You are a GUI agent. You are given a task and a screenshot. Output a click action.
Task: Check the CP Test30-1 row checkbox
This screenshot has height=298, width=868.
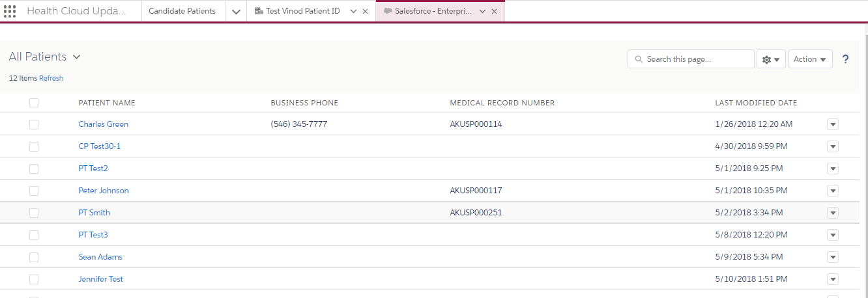(34, 146)
